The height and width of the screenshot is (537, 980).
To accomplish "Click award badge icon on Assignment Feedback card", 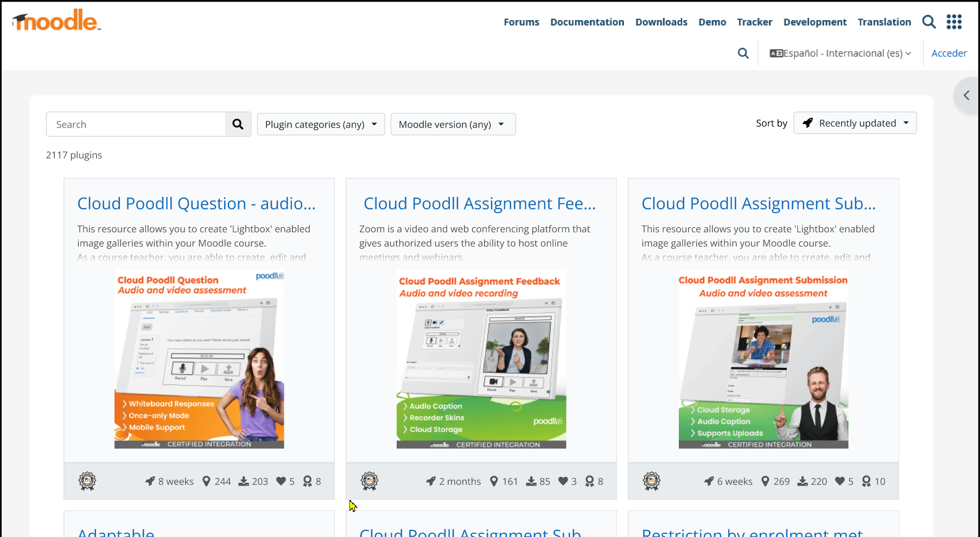I will [x=370, y=481].
